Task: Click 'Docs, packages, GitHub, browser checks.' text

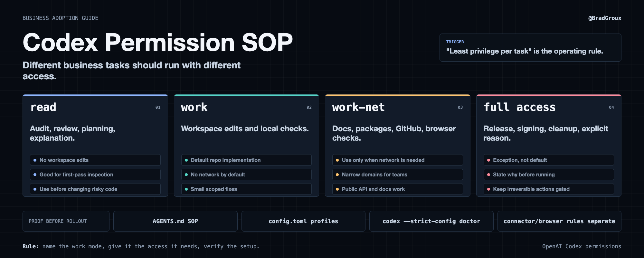Action: [394, 133]
